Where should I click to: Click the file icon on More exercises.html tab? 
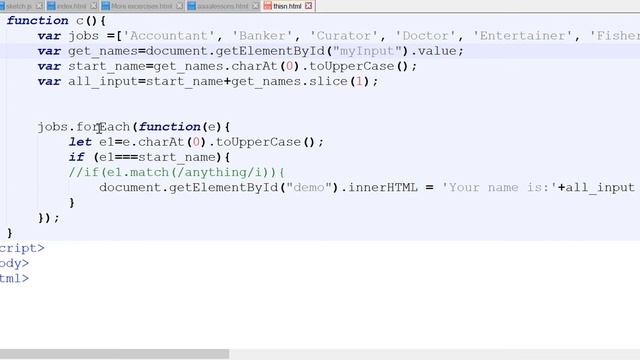106,6
